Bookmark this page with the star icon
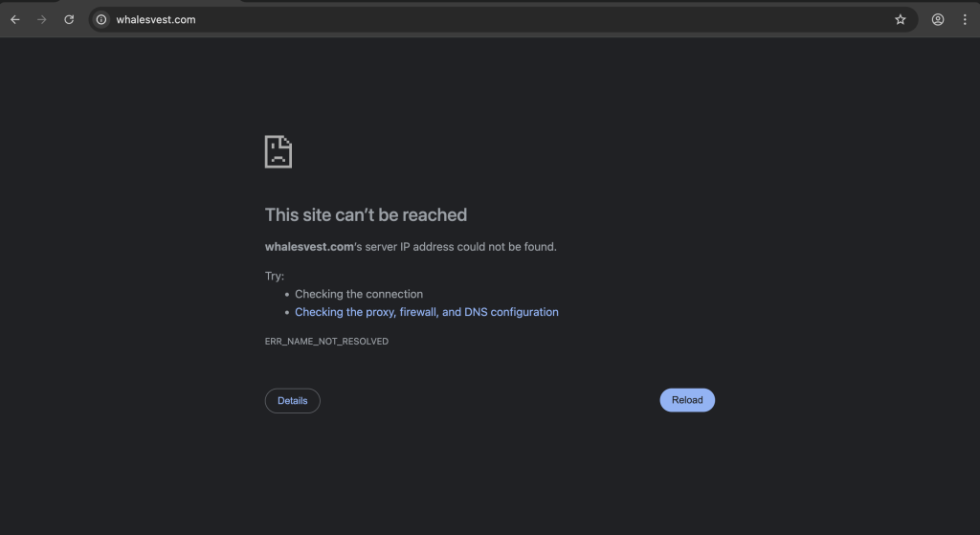 click(900, 19)
